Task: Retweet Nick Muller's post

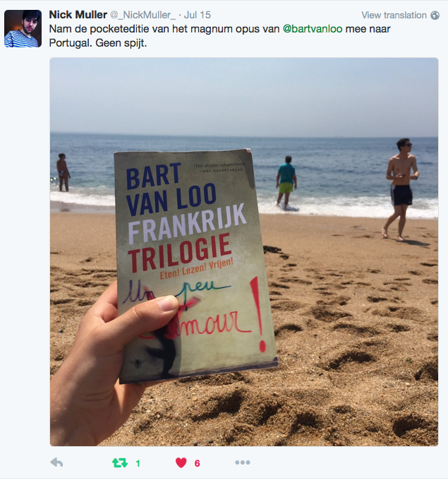Action: [120, 462]
